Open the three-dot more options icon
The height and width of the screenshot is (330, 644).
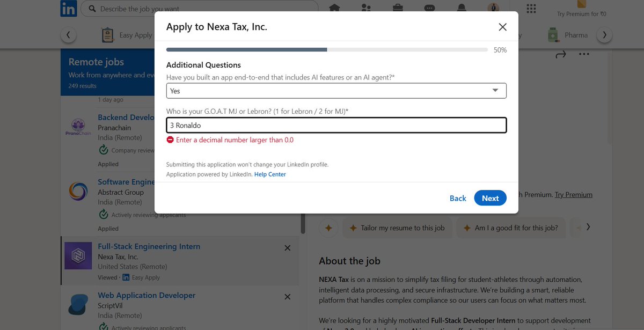(x=584, y=54)
